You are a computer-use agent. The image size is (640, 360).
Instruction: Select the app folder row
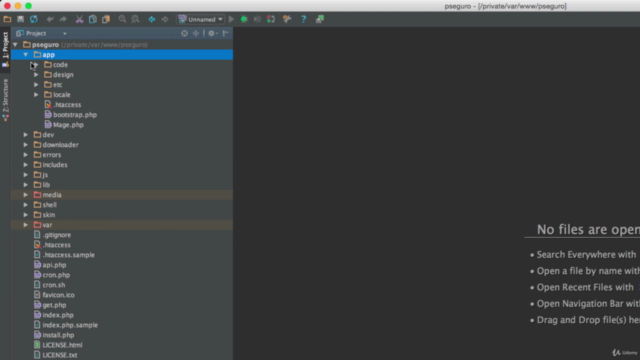[122, 55]
